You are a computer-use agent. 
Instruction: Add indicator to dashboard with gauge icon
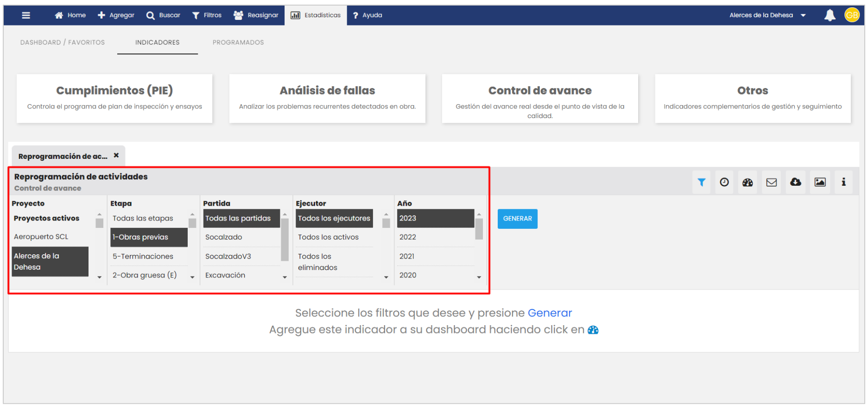click(748, 182)
